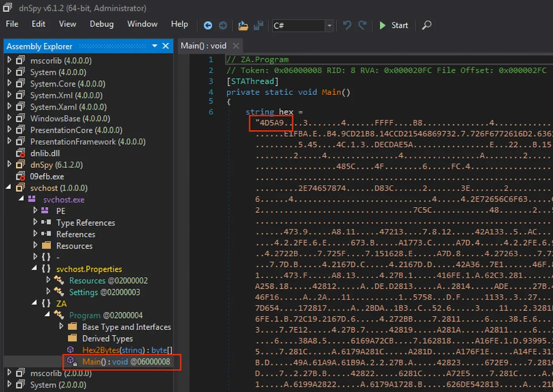Click the Save All Modules toolbar icon
Viewport: 553px width, 392px height.
(x=258, y=25)
